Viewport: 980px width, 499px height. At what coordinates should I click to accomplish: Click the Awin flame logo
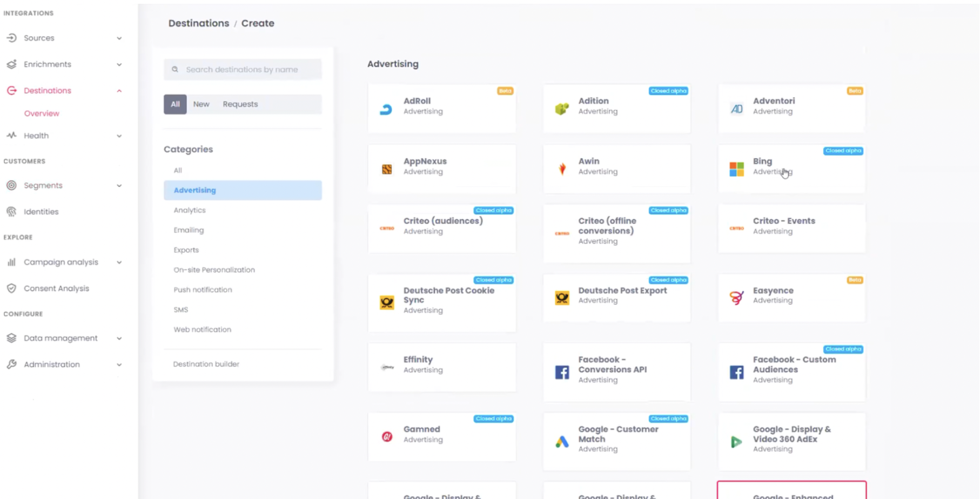coord(562,169)
